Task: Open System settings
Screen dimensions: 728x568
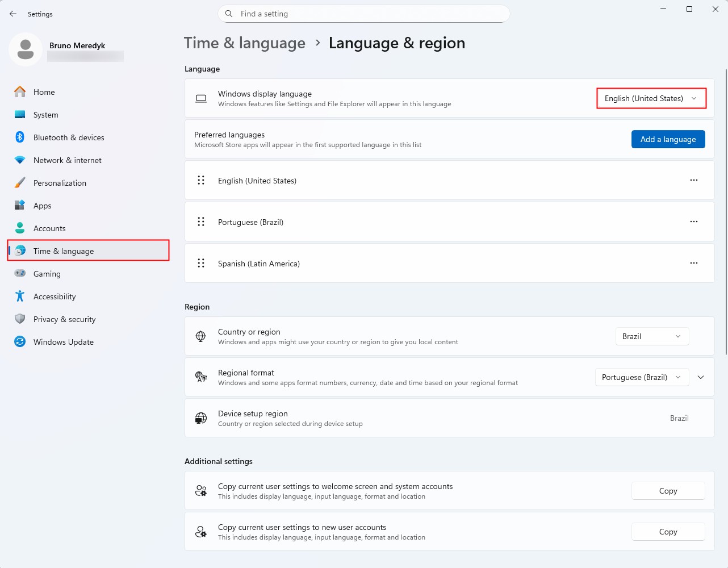Action: click(x=89, y=115)
